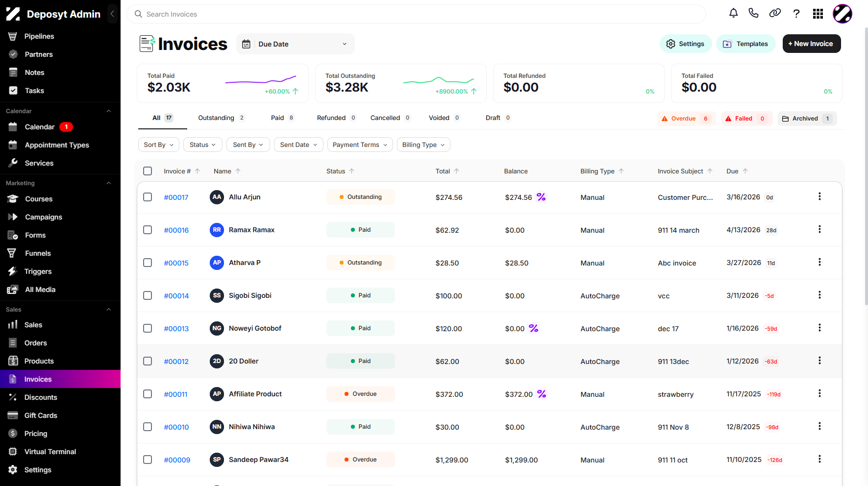The image size is (868, 486).
Task: Open the help question mark icon
Action: [x=796, y=14]
